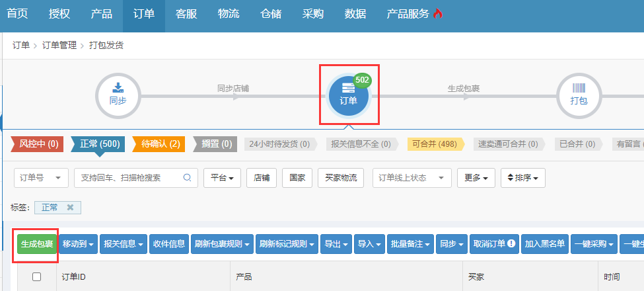Remove the 正常 tag with the X

pyautogui.click(x=70, y=208)
